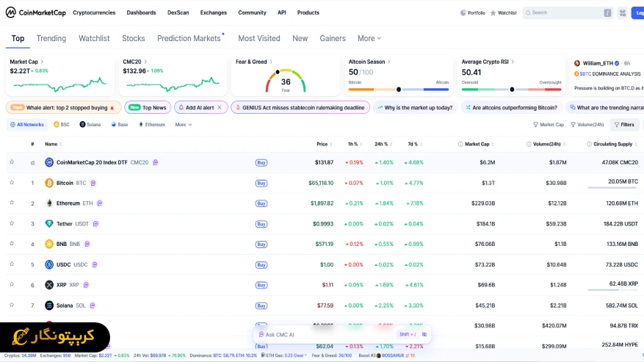Click the Base network filter
Image resolution: width=644 pixels, height=362 pixels.
[x=120, y=125]
